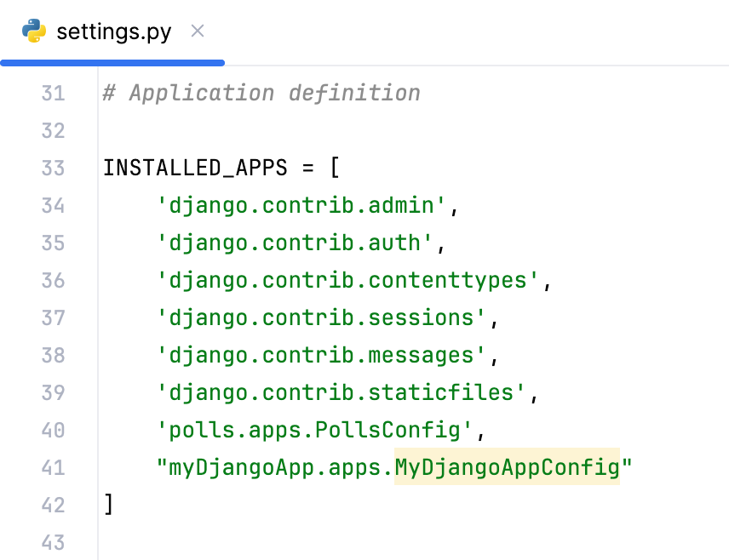Click the 'django.contrib.sessions' entry
Image resolution: width=729 pixels, height=560 pixels.
[319, 317]
